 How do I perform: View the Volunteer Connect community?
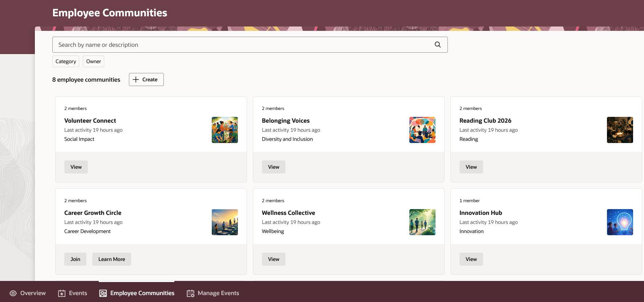tap(76, 167)
